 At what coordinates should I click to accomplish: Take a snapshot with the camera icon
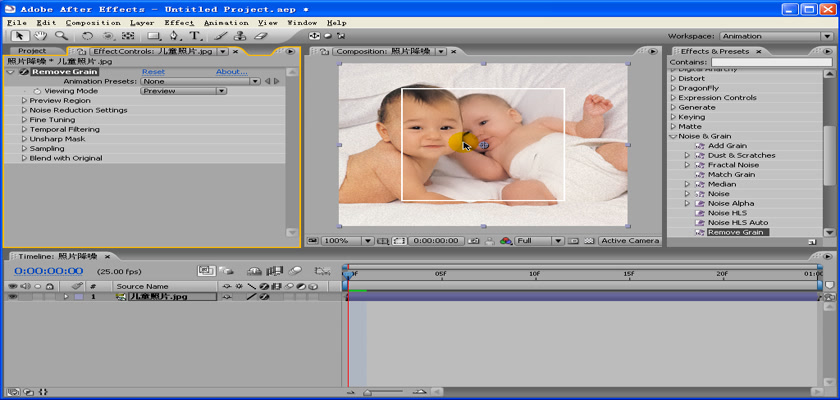pyautogui.click(x=472, y=241)
